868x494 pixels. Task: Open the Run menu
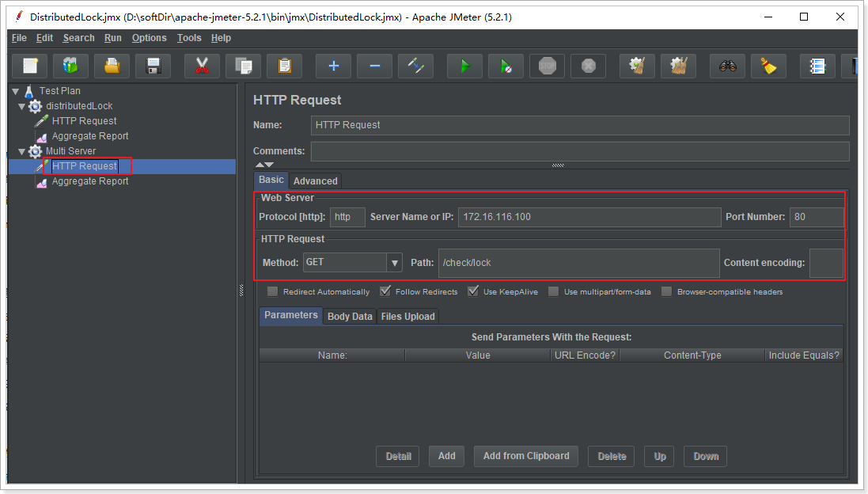113,38
